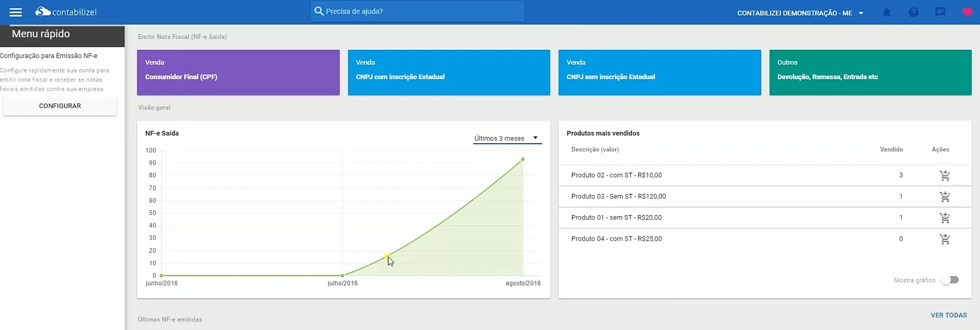Open the Últimos 3 meses dropdown
This screenshot has height=330, width=980.
(x=507, y=138)
